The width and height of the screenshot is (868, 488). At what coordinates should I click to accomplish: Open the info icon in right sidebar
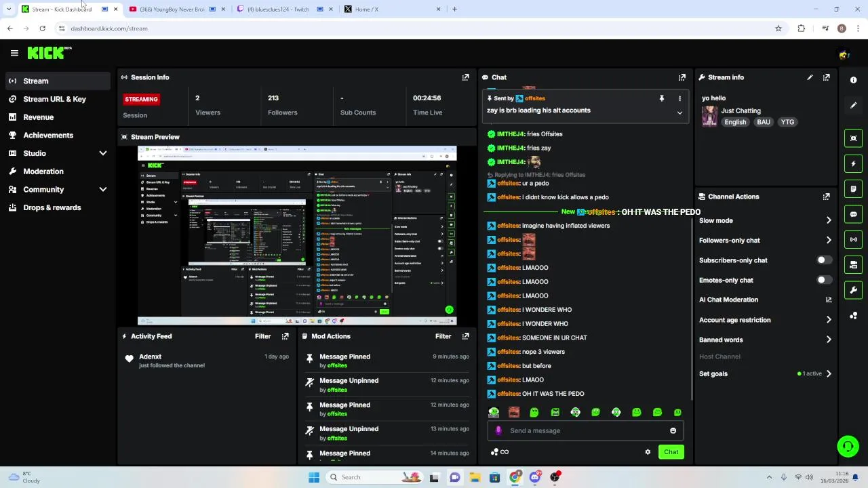pos(853,80)
